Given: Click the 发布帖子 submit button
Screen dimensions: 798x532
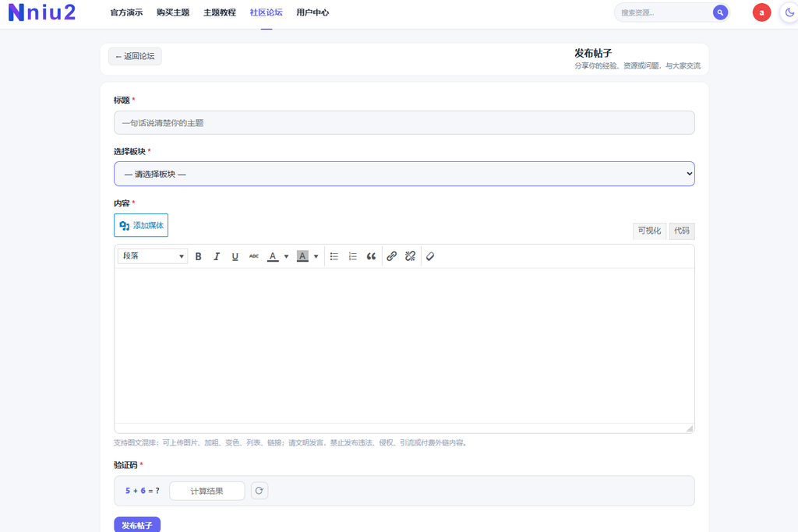Looking at the screenshot, I should pos(137,525).
